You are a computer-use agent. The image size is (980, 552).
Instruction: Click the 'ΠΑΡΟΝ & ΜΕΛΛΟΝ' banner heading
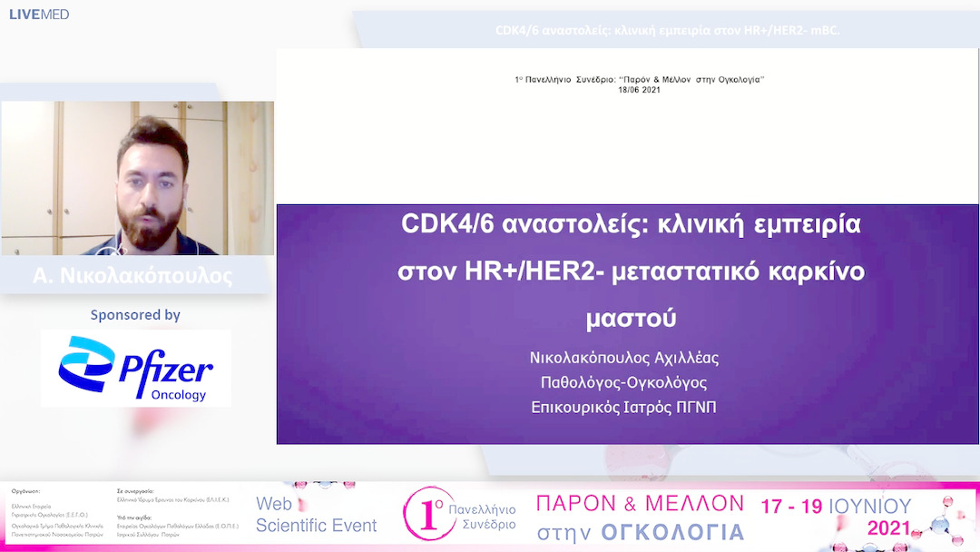(640, 503)
